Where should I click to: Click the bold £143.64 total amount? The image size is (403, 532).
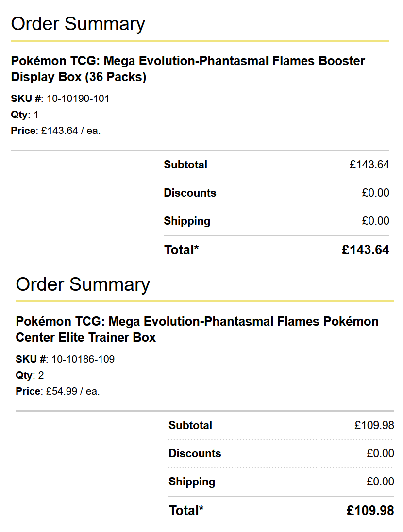[365, 250]
